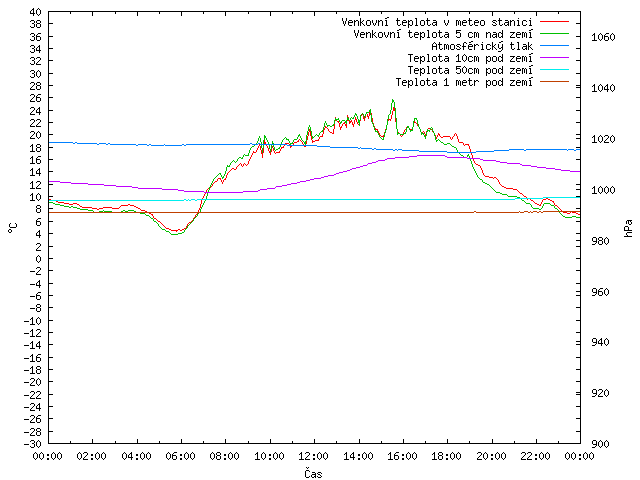640x480 pixels.
Task: Click the 1000 hPa axis label
Action: [x=603, y=190]
